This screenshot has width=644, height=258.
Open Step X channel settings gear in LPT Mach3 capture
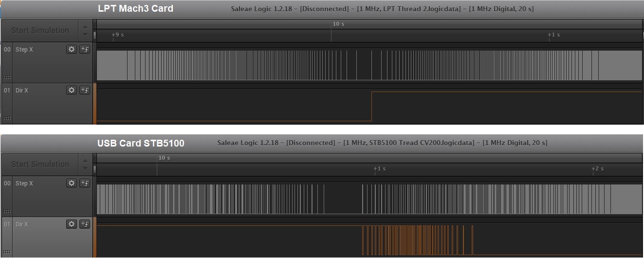coord(72,49)
